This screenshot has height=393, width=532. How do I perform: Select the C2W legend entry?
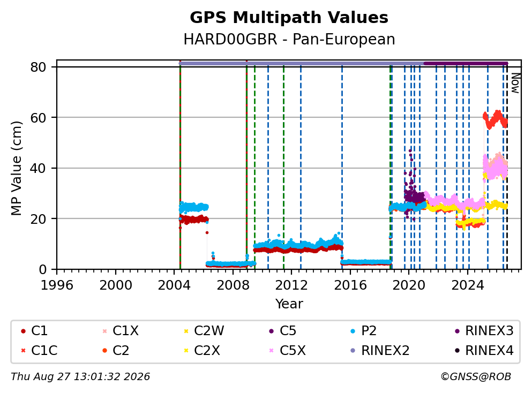[x=204, y=330]
